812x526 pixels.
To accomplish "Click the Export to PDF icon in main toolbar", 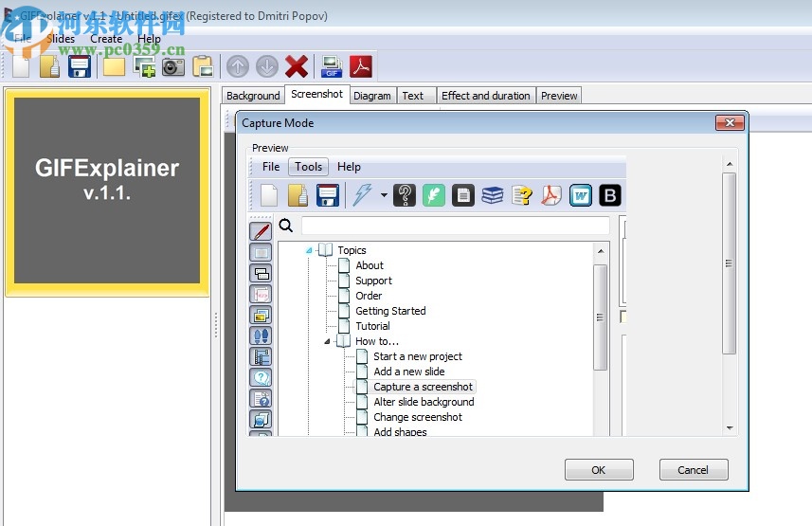I will click(x=361, y=66).
